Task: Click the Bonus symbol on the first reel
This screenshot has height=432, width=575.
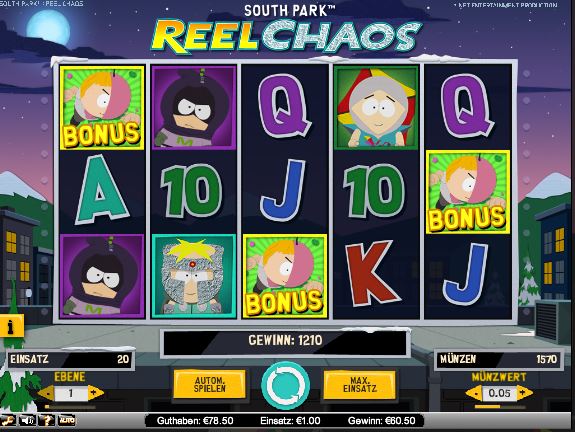Action: [x=102, y=108]
